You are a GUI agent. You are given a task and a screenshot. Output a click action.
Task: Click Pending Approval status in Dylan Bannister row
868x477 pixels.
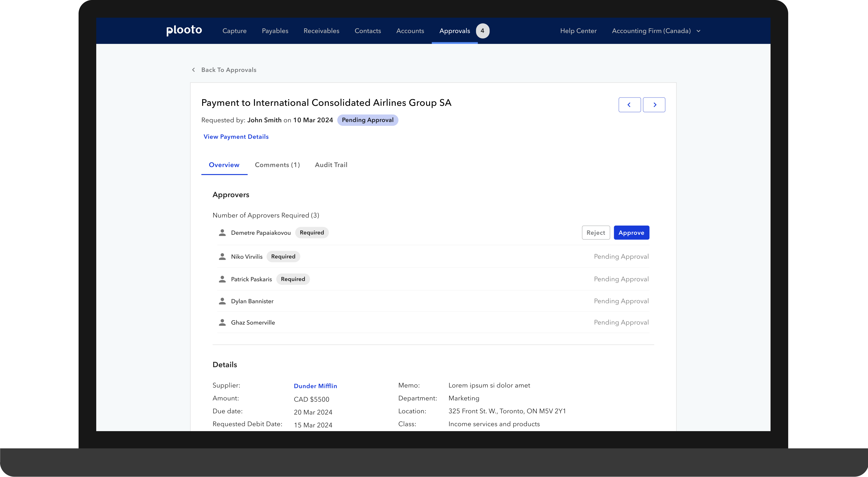click(621, 301)
